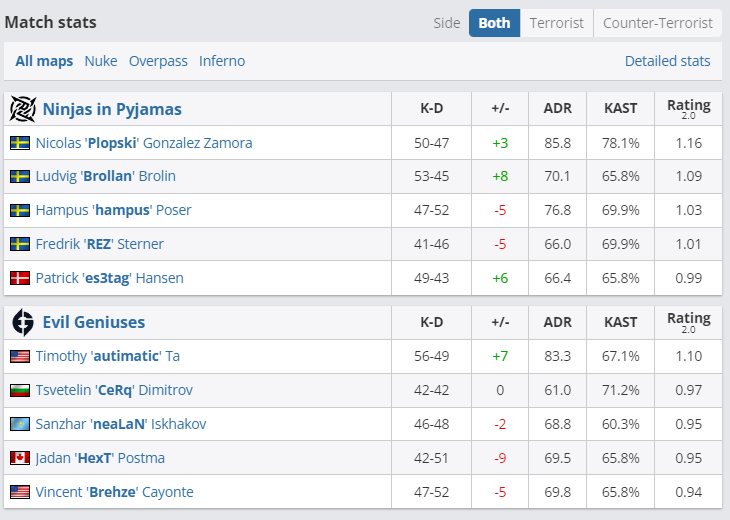Open the Overpass map tab
Viewport: 730px width, 520px height.
coord(158,61)
